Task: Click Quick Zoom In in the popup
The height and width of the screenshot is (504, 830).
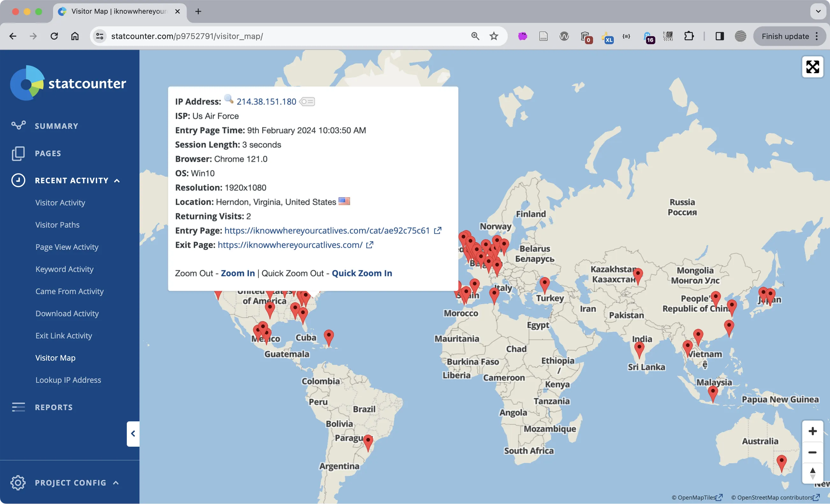Action: [x=362, y=273]
